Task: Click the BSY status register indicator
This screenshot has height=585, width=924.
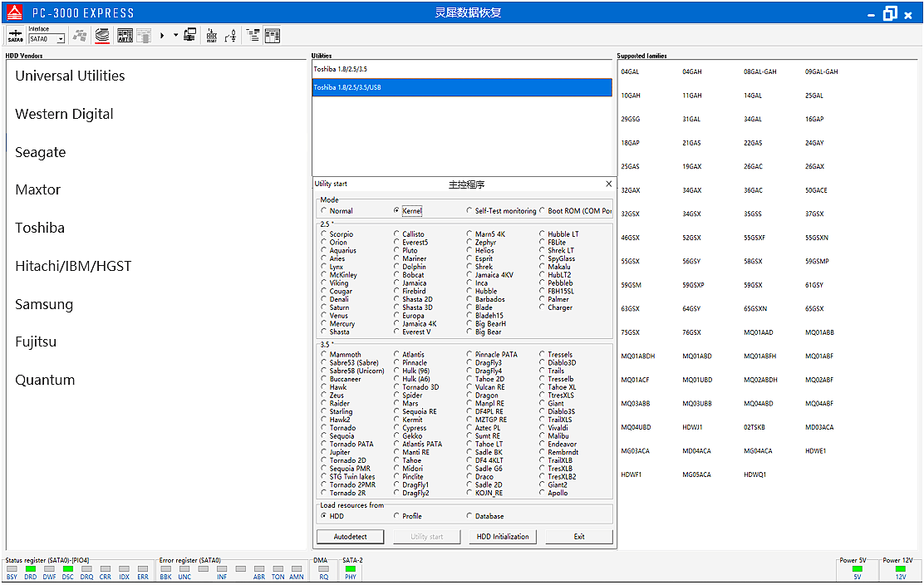Action: pos(12,569)
